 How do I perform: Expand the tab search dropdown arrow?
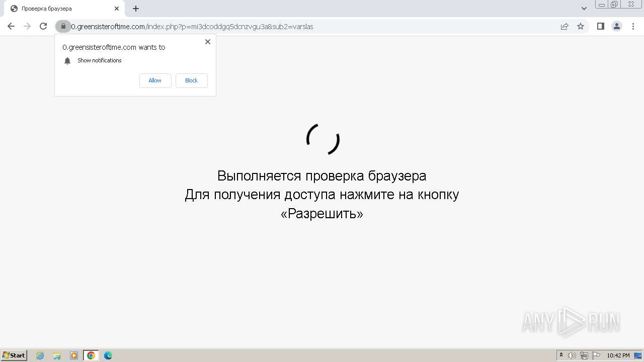(x=584, y=9)
